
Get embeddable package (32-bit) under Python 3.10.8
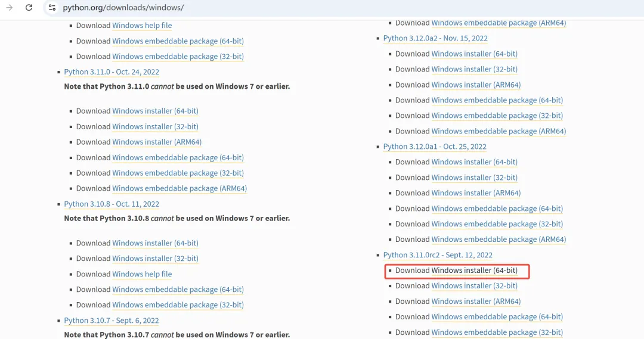(178, 305)
